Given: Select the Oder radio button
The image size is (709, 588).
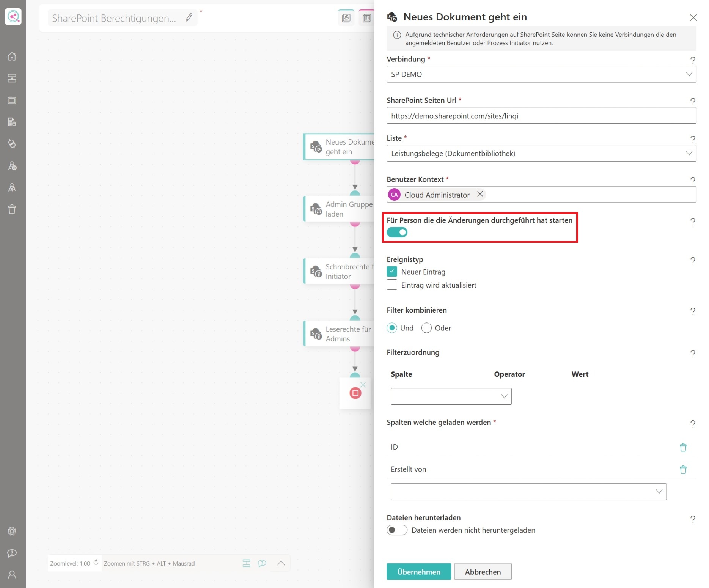Looking at the screenshot, I should coord(426,328).
